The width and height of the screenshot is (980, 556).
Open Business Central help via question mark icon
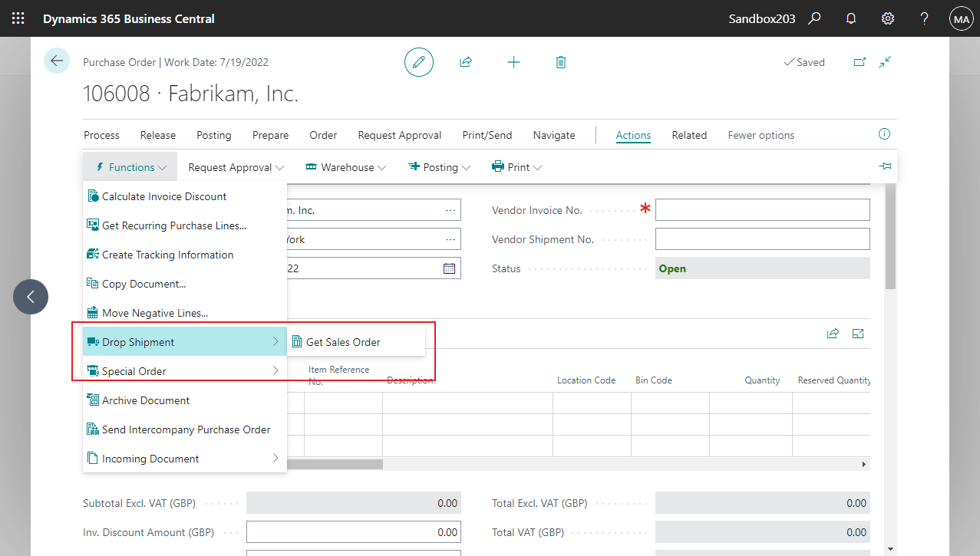[x=923, y=18]
